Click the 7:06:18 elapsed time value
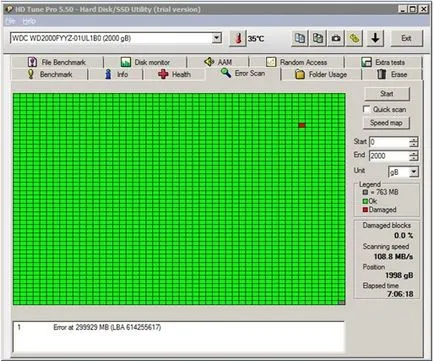The width and height of the screenshot is (434, 361). click(x=400, y=294)
